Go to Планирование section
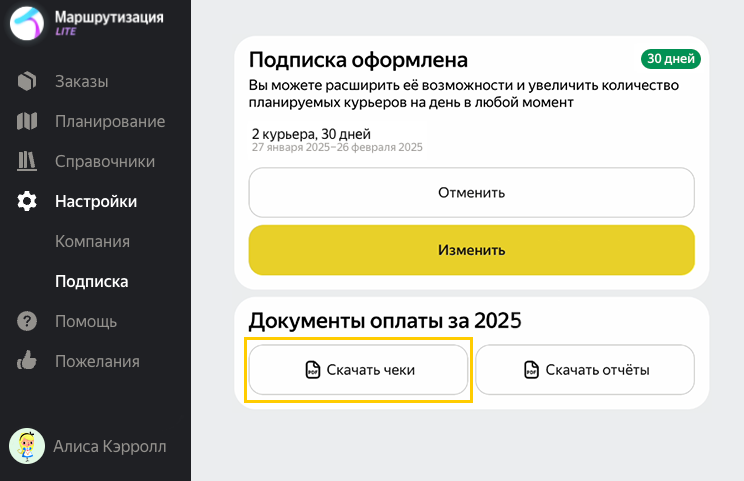The image size is (744, 481). pyautogui.click(x=110, y=121)
